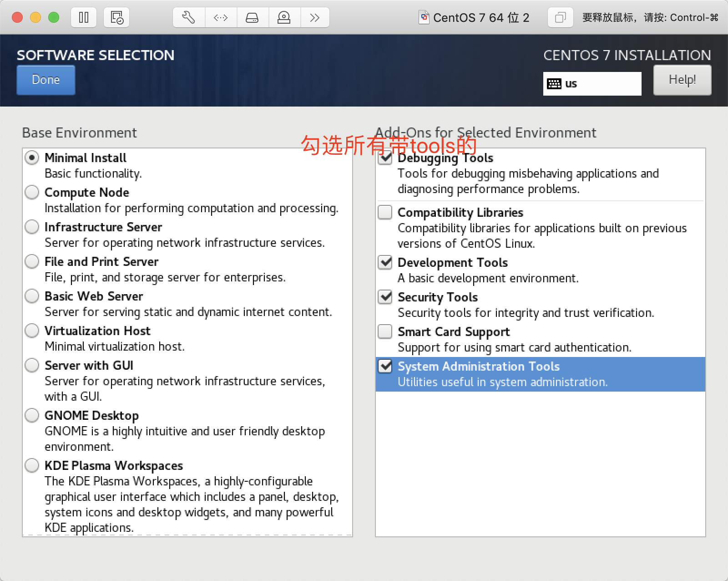Click the us keyboard layout field
Screen dimensions: 728x581
pos(592,84)
